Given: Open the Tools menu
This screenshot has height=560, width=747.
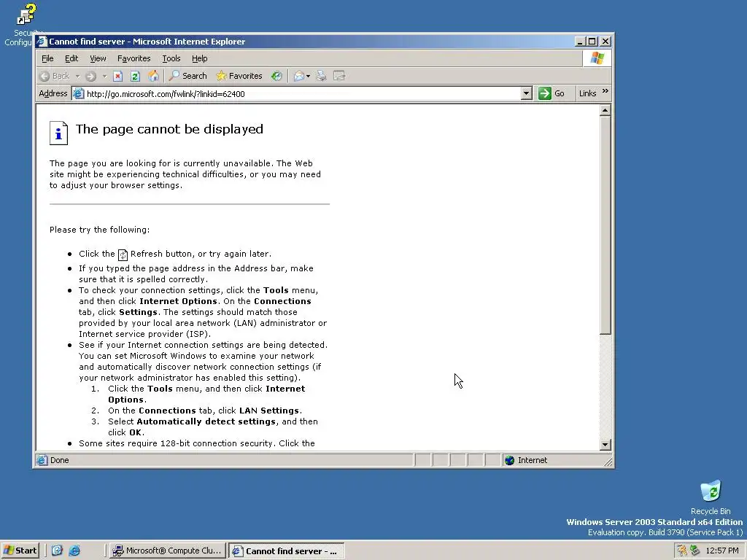Looking at the screenshot, I should 171,58.
